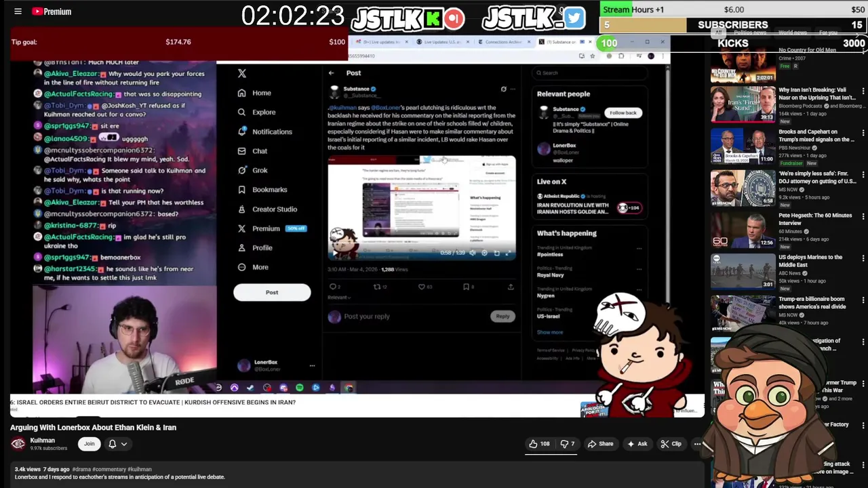The width and height of the screenshot is (868, 488).
Task: Open Grok in the X sidebar
Action: click(252, 170)
